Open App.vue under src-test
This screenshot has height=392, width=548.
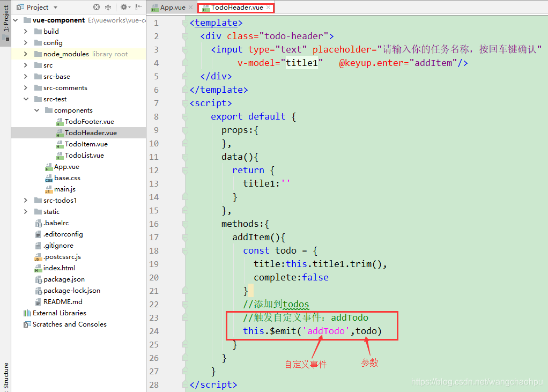point(66,167)
